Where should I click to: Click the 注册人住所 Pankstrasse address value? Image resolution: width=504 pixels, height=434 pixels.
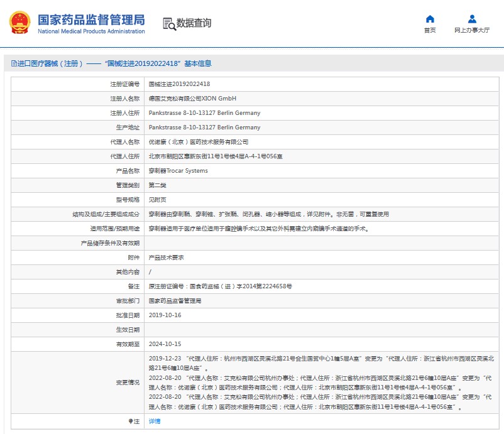(x=204, y=113)
